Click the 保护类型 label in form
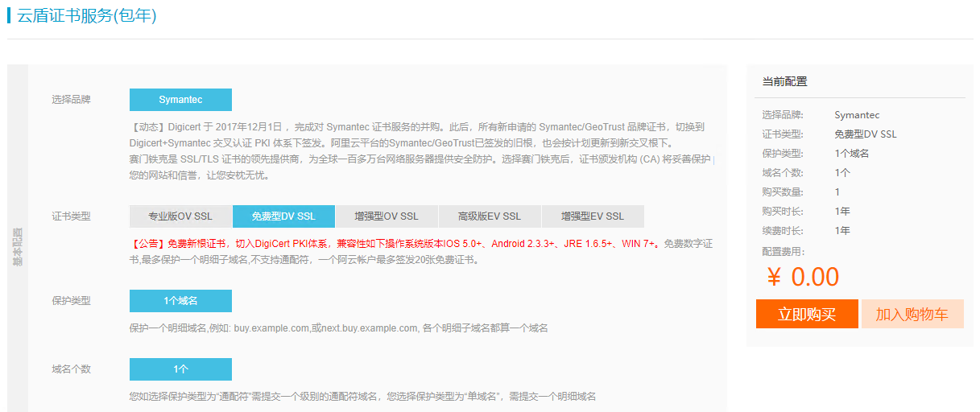 pyautogui.click(x=71, y=301)
